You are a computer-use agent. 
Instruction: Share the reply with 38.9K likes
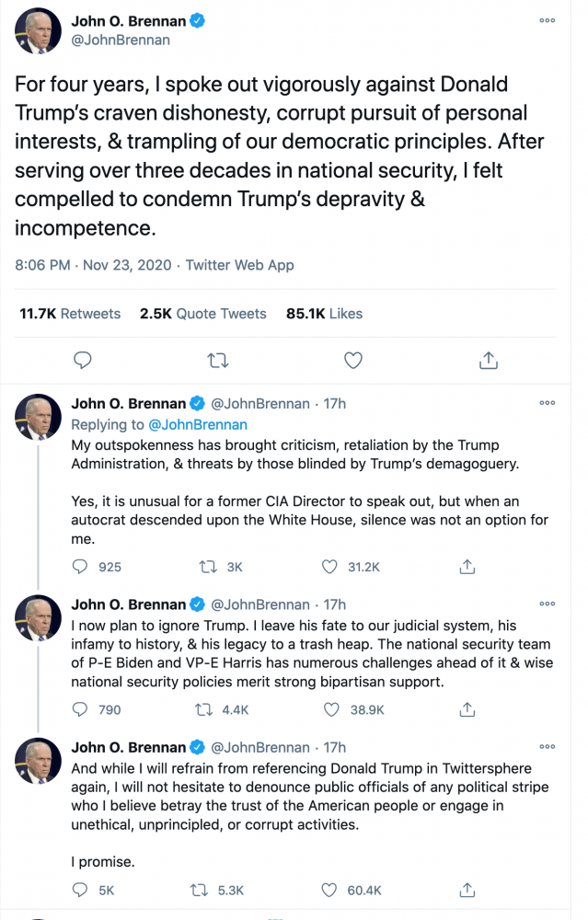pyautogui.click(x=467, y=709)
